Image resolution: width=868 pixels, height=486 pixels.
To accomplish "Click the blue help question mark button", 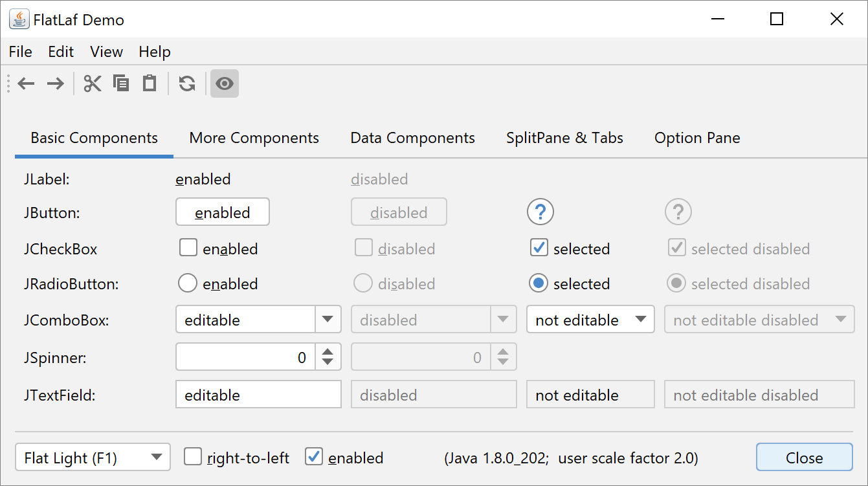I will tap(540, 212).
